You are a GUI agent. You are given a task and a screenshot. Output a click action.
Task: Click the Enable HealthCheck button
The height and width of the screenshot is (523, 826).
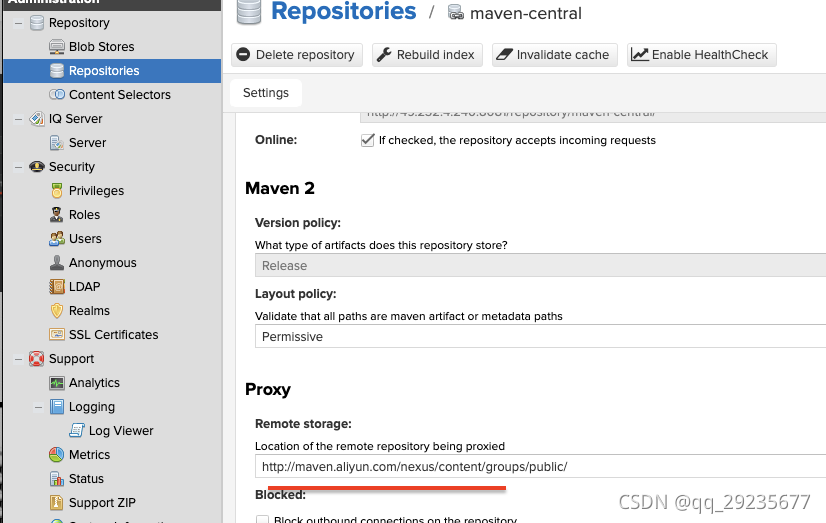click(702, 55)
